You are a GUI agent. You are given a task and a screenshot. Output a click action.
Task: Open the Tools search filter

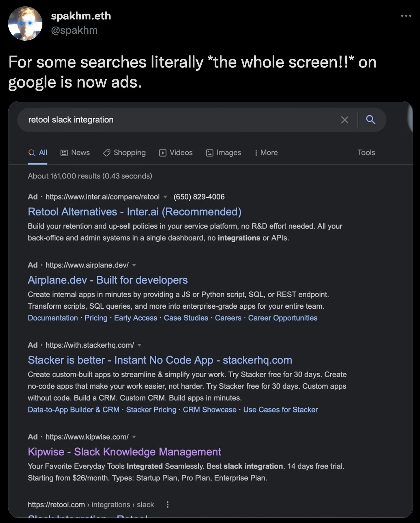[366, 153]
